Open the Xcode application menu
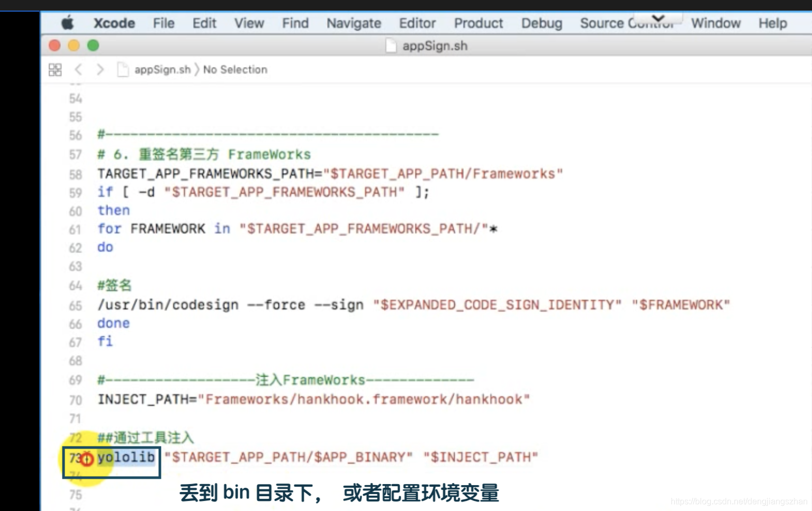The width and height of the screenshot is (812, 511). (114, 23)
